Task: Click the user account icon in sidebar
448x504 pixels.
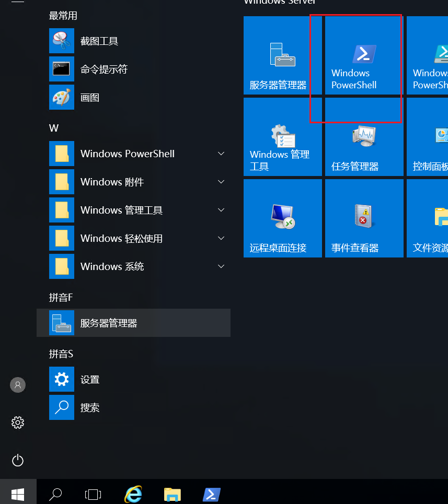Action: pyautogui.click(x=18, y=385)
